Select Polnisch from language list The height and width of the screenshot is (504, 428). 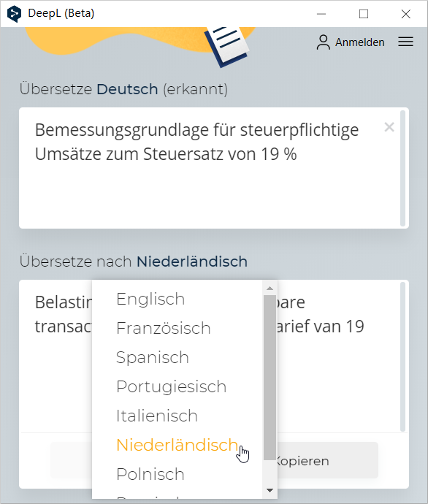point(150,475)
